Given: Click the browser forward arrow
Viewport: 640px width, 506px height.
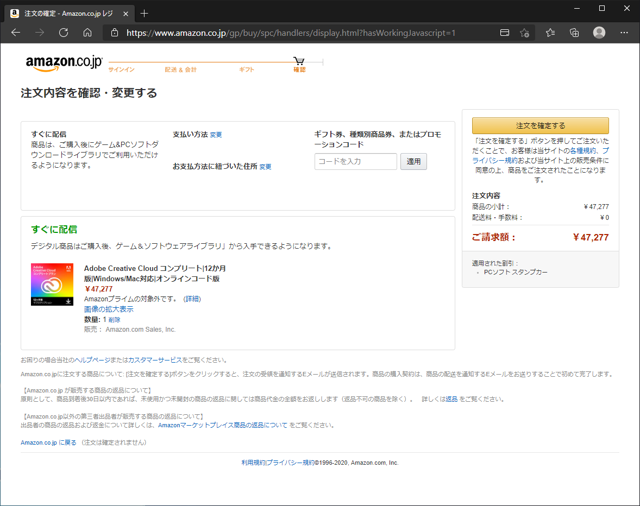Looking at the screenshot, I should (x=40, y=33).
